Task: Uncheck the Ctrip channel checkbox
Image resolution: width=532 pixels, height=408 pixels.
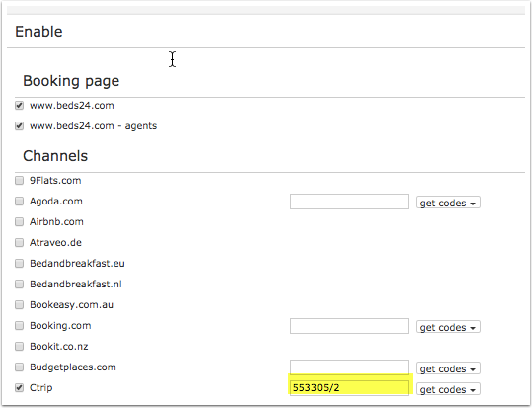Action: (x=20, y=387)
